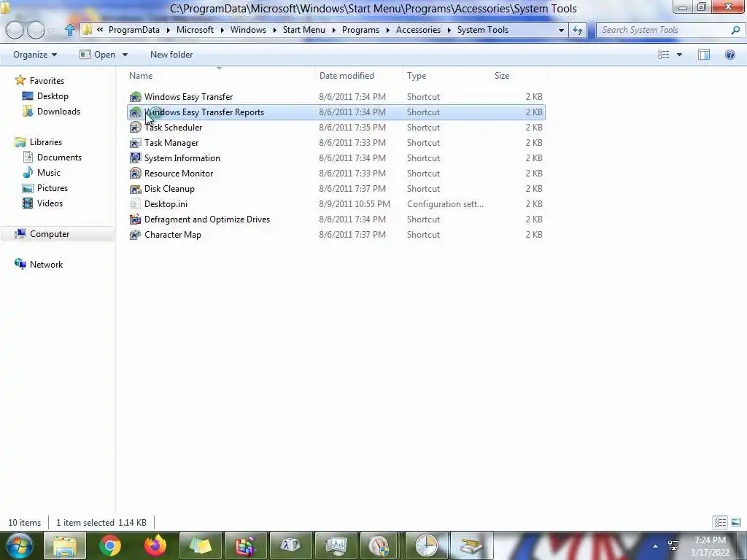Image resolution: width=747 pixels, height=560 pixels.
Task: Open the Windows Start button
Action: pyautogui.click(x=19, y=545)
